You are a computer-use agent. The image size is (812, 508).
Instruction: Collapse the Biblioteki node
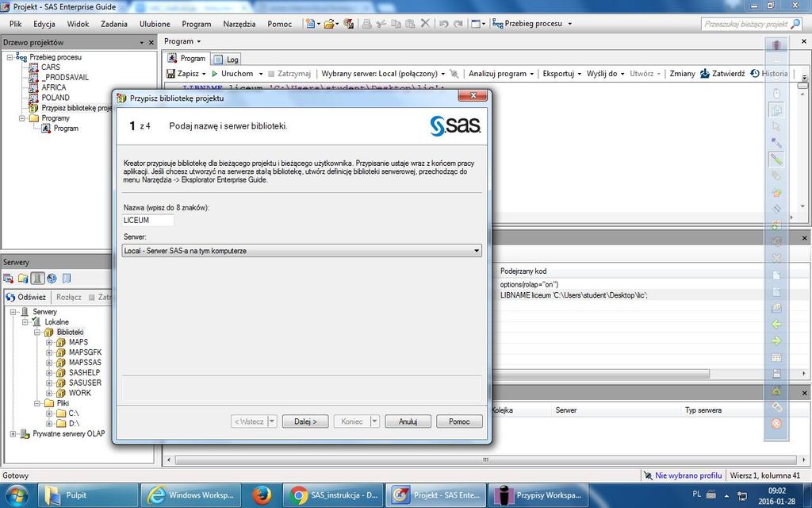pyautogui.click(x=36, y=333)
